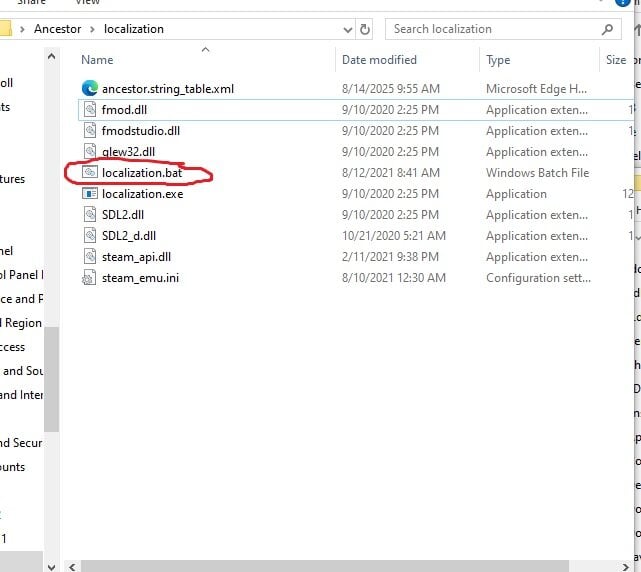Click the file list horizontal scrollbar thumb

click(x=325, y=567)
